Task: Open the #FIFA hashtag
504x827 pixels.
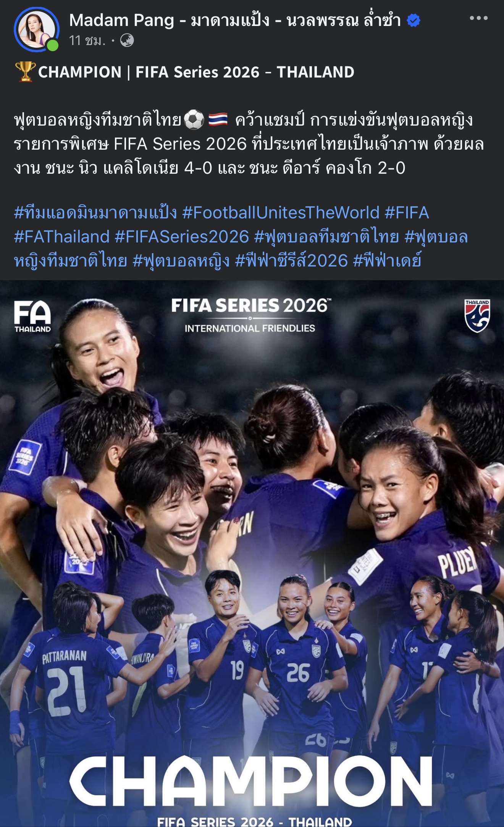Action: 407,213
